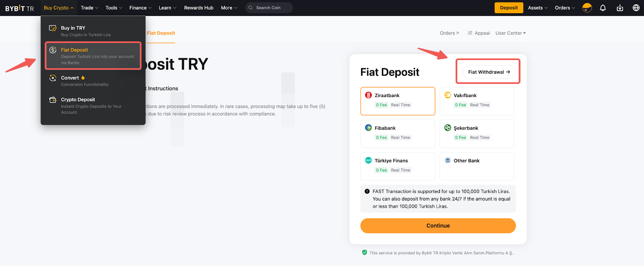Choose Other Bank option
The image size is (644, 266).
tap(477, 166)
